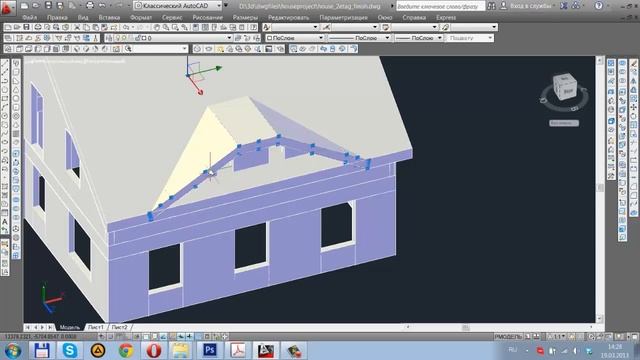
Task: Open the Express menu
Action: tap(446, 18)
